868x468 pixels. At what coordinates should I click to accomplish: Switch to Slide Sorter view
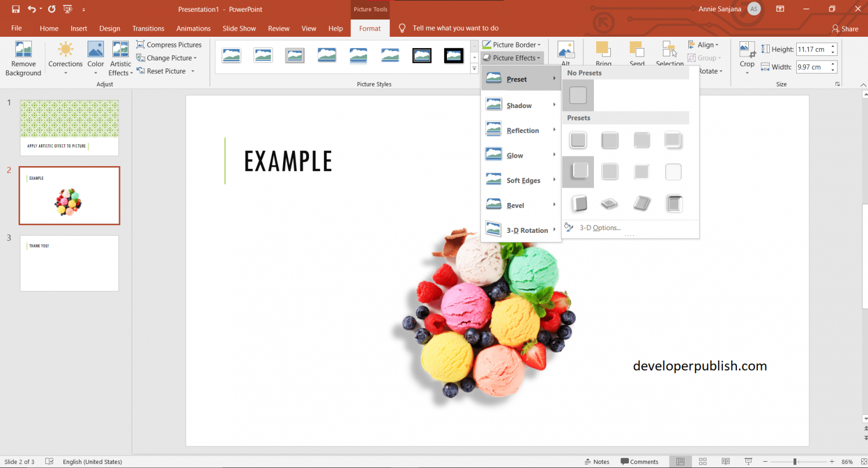[x=702, y=461]
